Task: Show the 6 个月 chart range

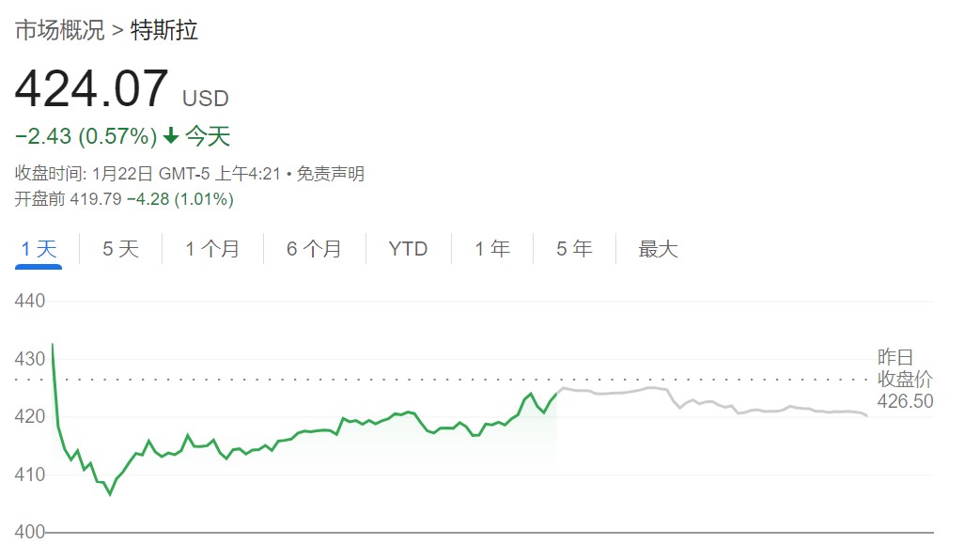Action: (314, 249)
